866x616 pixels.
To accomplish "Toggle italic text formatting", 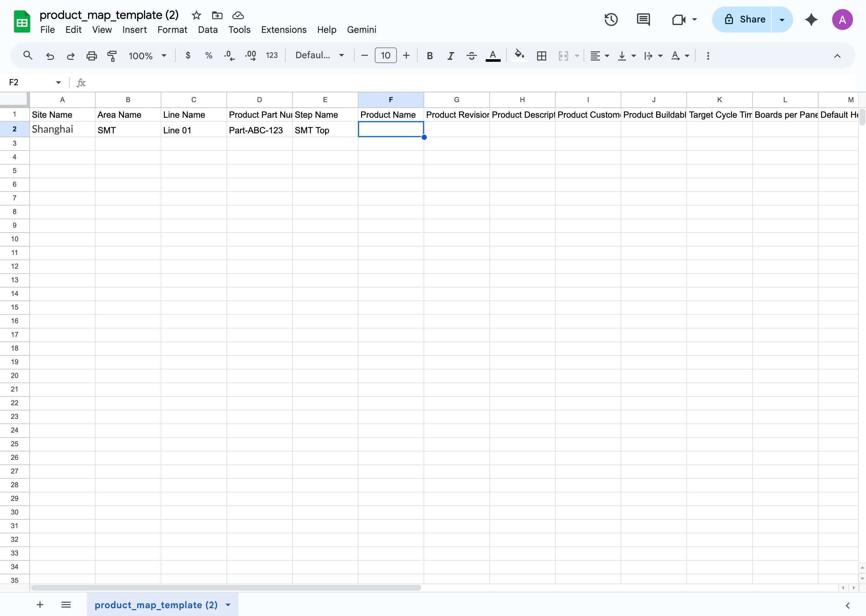I will tap(450, 56).
